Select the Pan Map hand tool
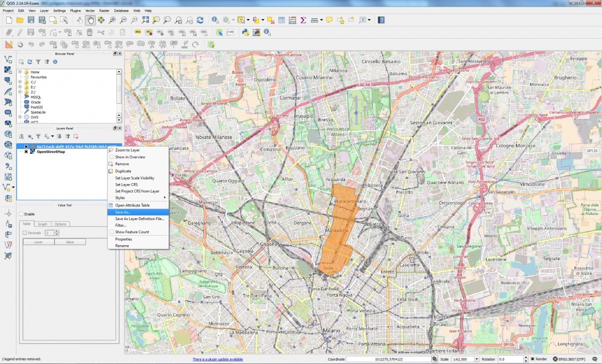This screenshot has width=602, height=364. 90,20
